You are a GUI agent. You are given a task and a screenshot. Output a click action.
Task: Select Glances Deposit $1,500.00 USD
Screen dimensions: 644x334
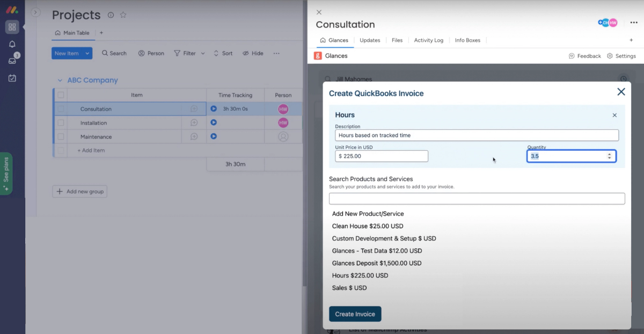tap(377, 263)
